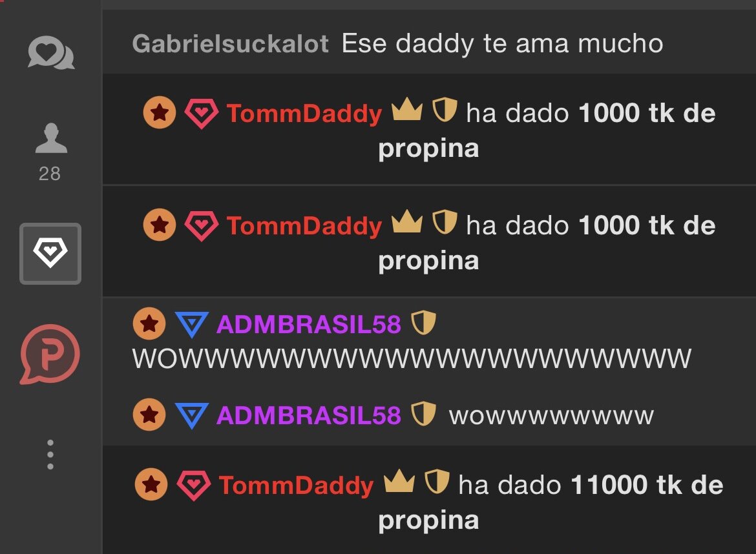Click TommDaddy name in first 1000 tk tip
This screenshot has height=554, width=756.
tap(304, 114)
